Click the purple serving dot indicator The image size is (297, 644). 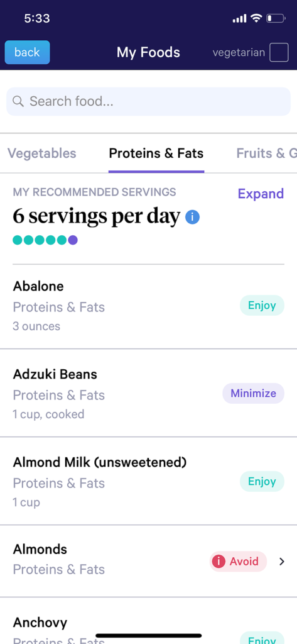(x=73, y=240)
